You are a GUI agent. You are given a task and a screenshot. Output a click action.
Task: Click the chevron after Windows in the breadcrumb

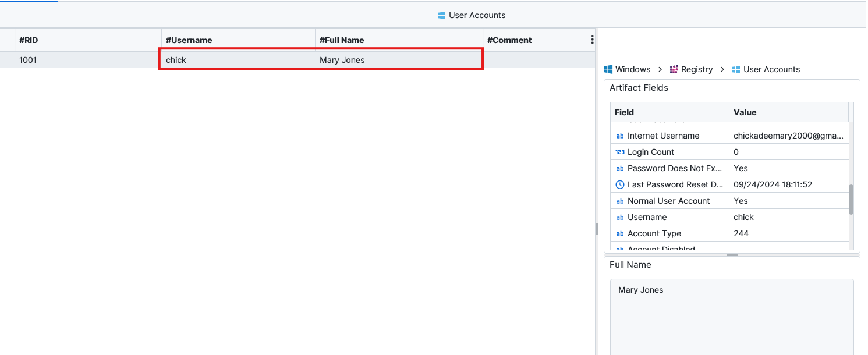(x=660, y=69)
